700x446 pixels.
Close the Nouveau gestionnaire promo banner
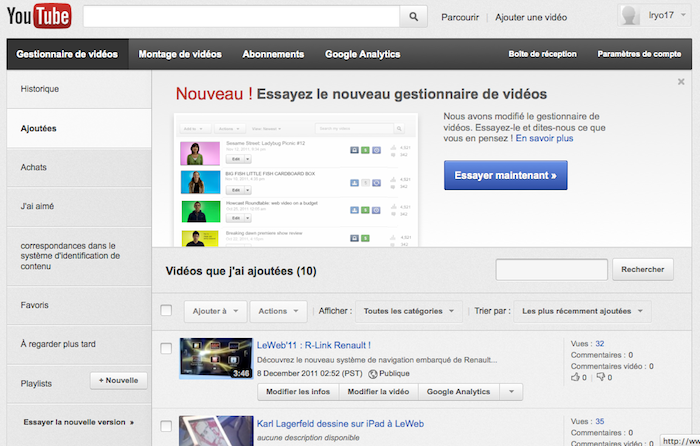click(x=681, y=82)
